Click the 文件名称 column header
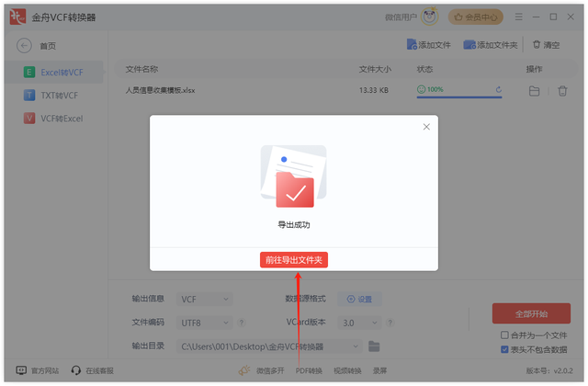Image resolution: width=588 pixels, height=386 pixels. click(141, 69)
